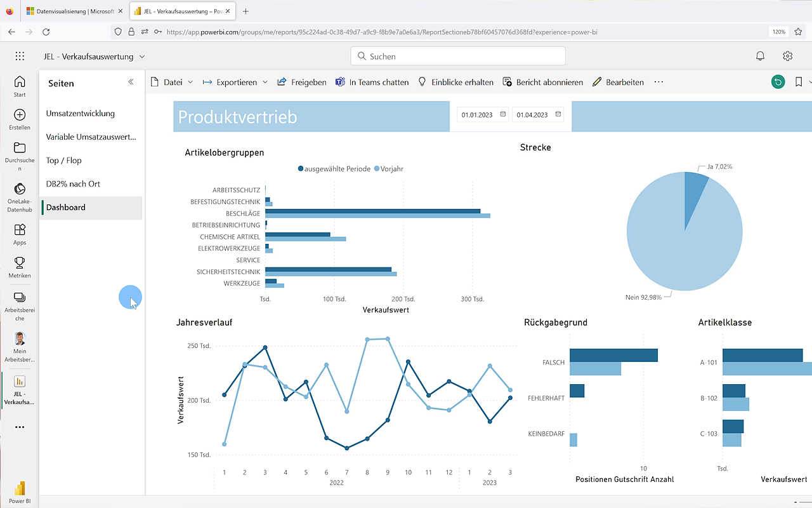Expand the Exportieren dropdown
Viewport: 812px width, 508px height.
[235, 82]
